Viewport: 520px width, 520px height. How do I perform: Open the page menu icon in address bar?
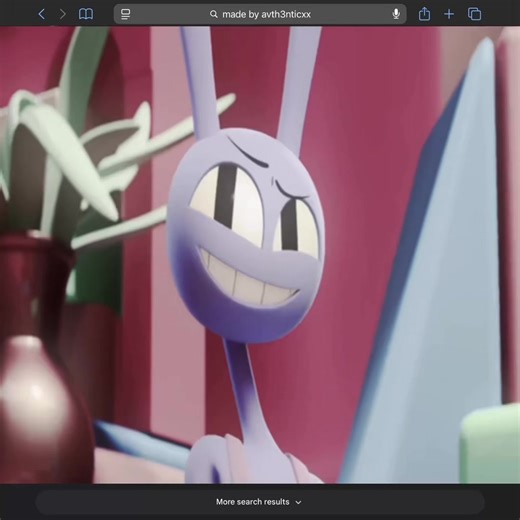point(126,14)
